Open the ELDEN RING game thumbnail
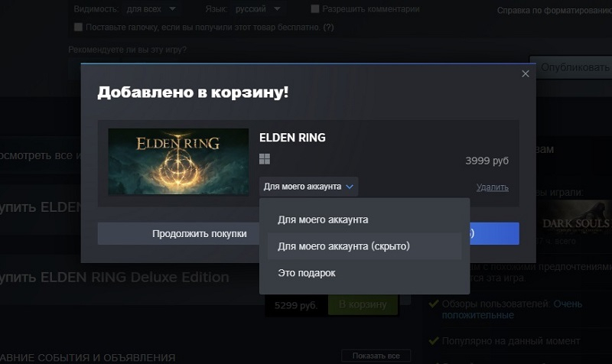This screenshot has width=612, height=364. 178,161
